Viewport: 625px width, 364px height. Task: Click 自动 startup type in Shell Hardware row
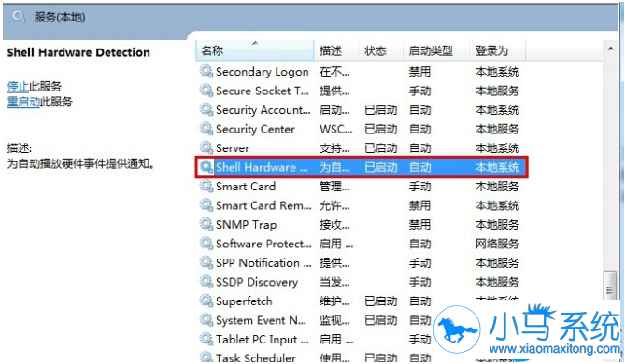pos(419,168)
